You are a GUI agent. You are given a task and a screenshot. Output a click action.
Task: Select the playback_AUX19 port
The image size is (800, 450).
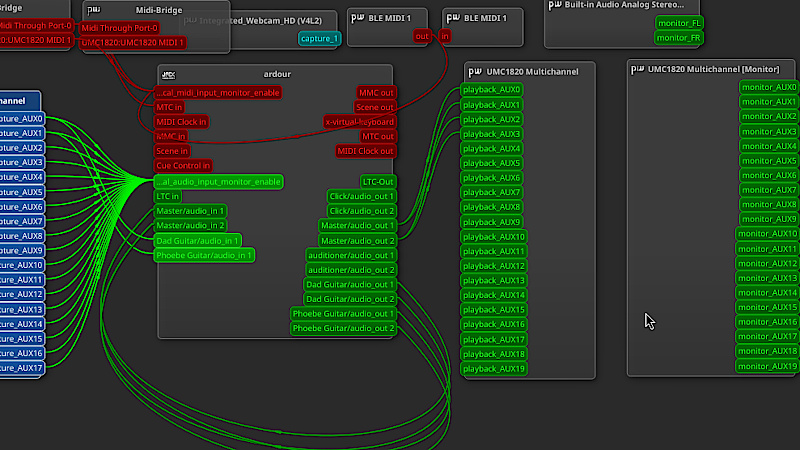494,369
